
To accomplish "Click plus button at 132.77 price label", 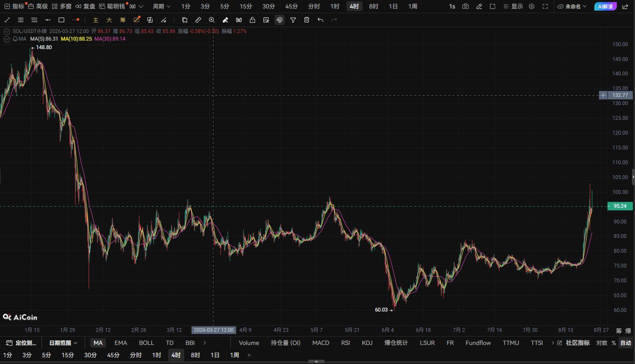I will pos(603,95).
